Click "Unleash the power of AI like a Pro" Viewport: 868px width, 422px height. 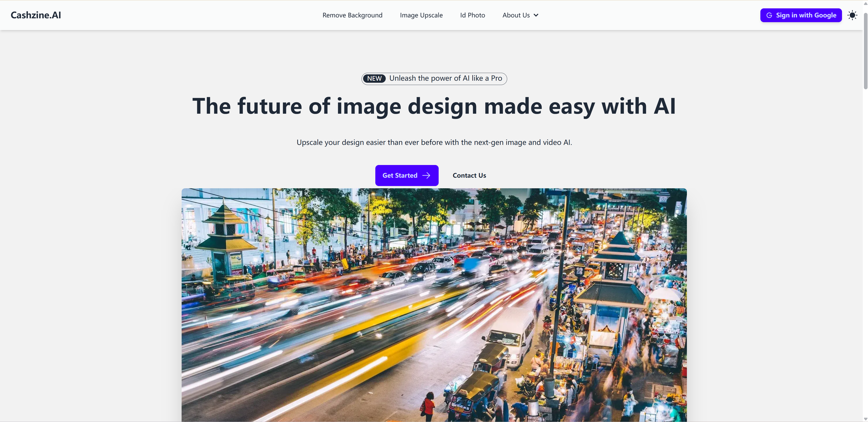click(445, 78)
